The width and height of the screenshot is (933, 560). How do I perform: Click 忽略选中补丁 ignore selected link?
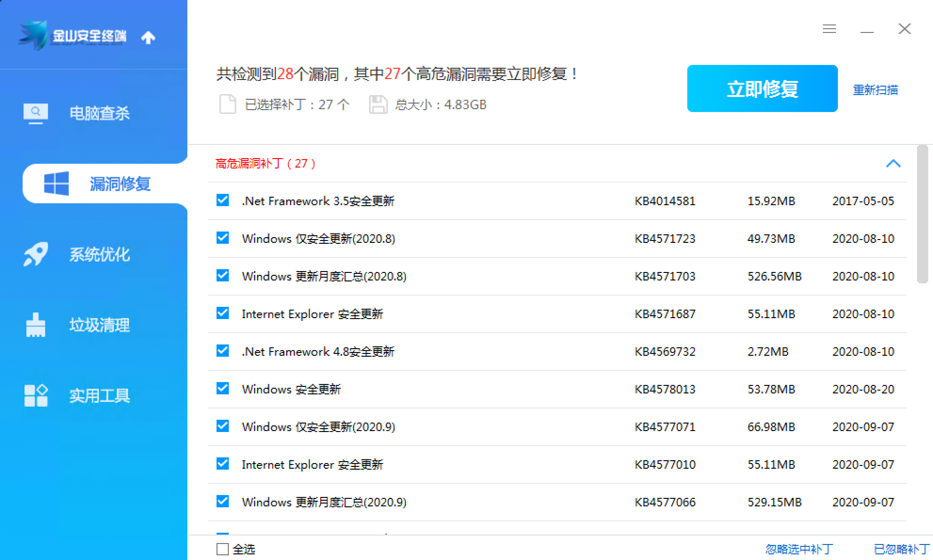click(x=799, y=549)
